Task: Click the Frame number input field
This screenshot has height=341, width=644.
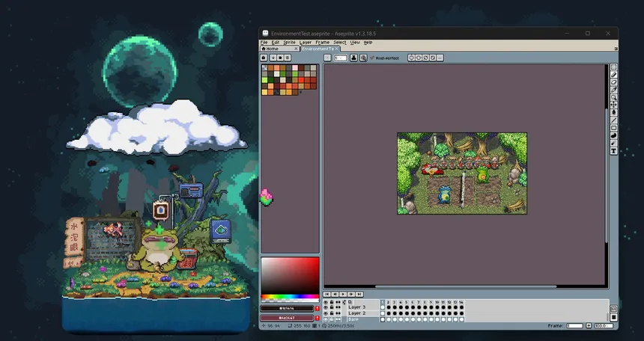Action: pos(574,325)
